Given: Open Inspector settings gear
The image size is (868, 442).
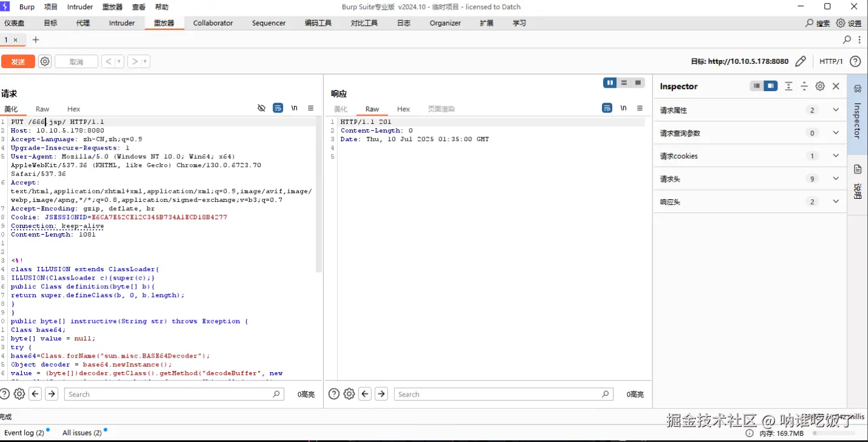Looking at the screenshot, I should click(x=820, y=86).
